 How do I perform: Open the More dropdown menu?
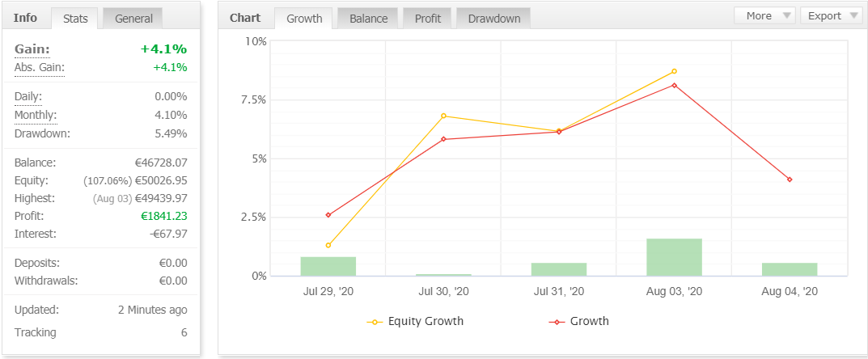pyautogui.click(x=764, y=16)
